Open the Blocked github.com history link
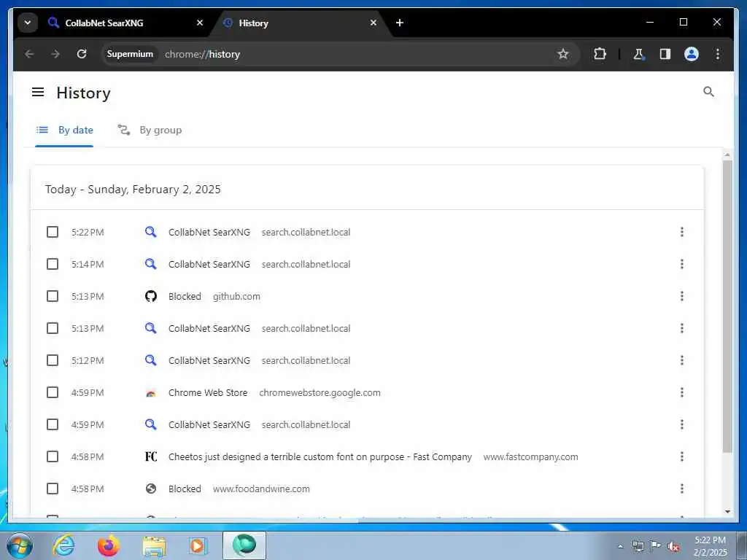 185,296
